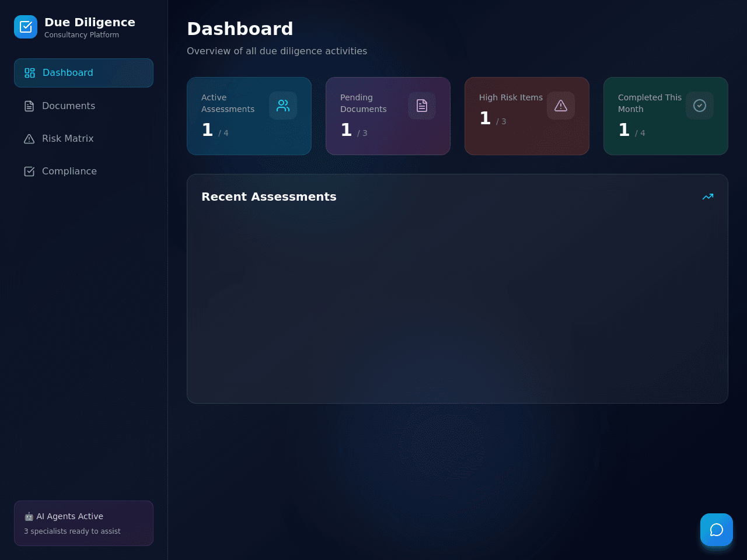Image resolution: width=747 pixels, height=560 pixels.
Task: Click the 'Active Assessments' card label
Action: point(228,103)
